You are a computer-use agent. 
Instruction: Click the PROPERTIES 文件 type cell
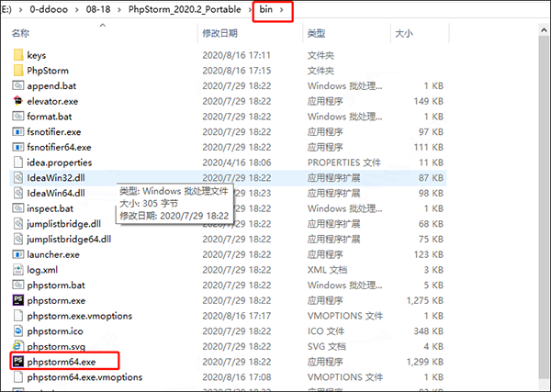click(x=344, y=162)
